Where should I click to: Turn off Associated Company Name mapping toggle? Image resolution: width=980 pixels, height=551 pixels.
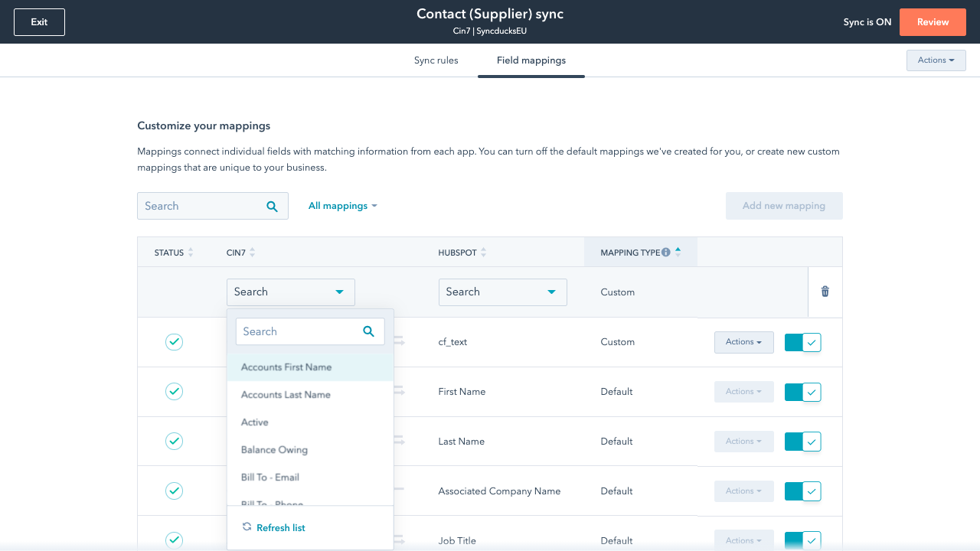click(x=802, y=491)
